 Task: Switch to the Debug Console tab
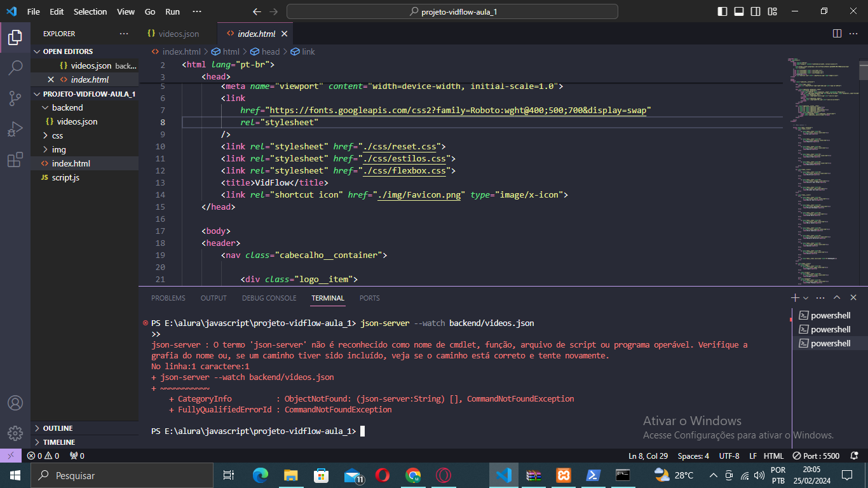click(269, 298)
